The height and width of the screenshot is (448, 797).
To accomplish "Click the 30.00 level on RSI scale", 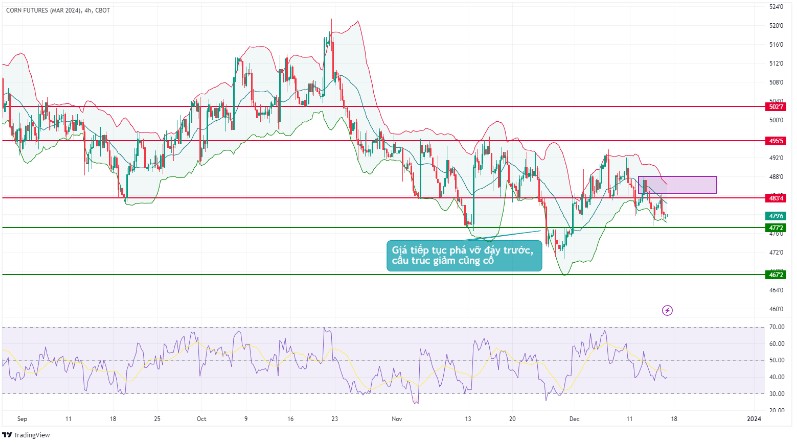I will click(775, 393).
